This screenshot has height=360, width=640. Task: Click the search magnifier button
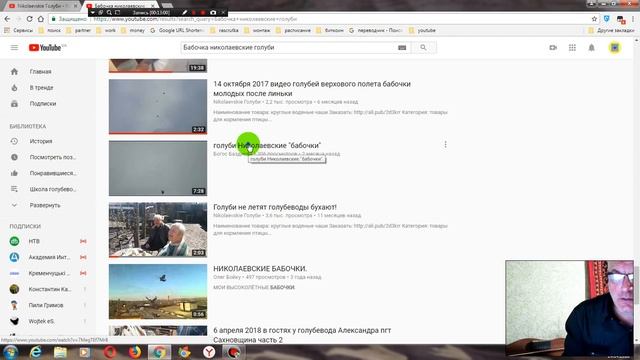pos(423,48)
